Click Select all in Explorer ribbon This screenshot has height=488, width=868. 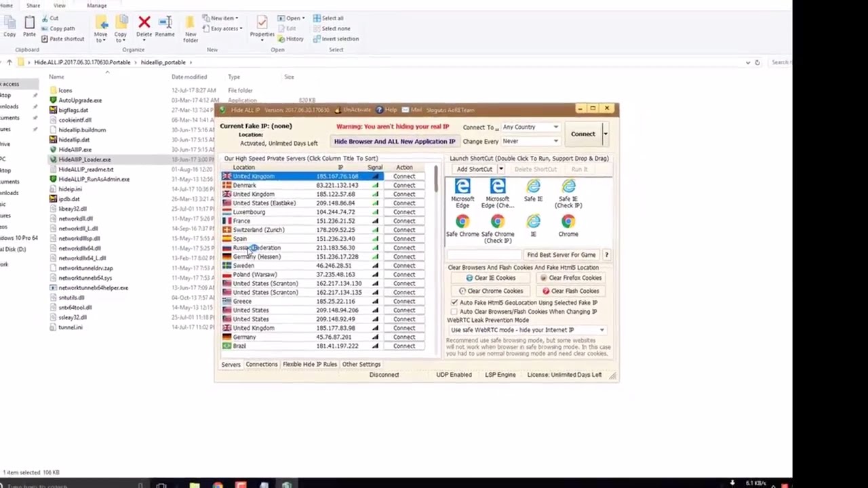pos(328,18)
